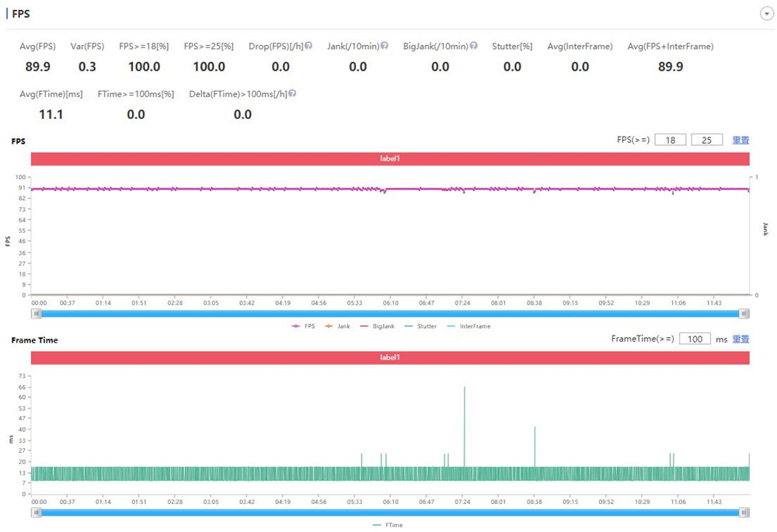Viewport: 777px width, 532px height.
Task: Toggle Stutter series in chart legend
Action: [x=420, y=326]
